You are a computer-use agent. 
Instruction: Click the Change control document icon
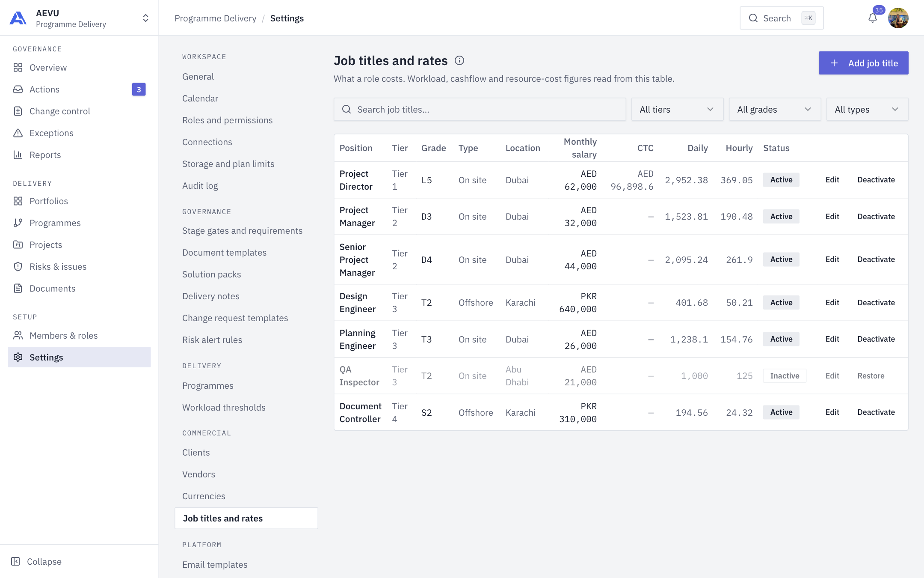[x=18, y=111]
